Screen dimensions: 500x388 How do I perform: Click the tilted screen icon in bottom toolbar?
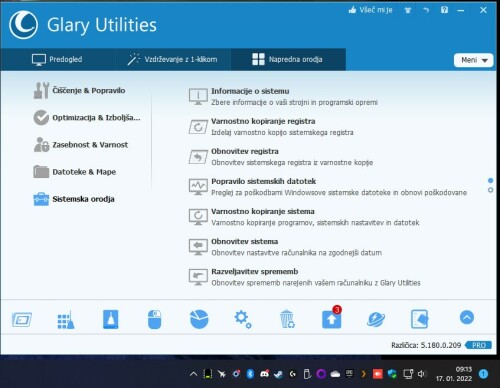coord(22,320)
